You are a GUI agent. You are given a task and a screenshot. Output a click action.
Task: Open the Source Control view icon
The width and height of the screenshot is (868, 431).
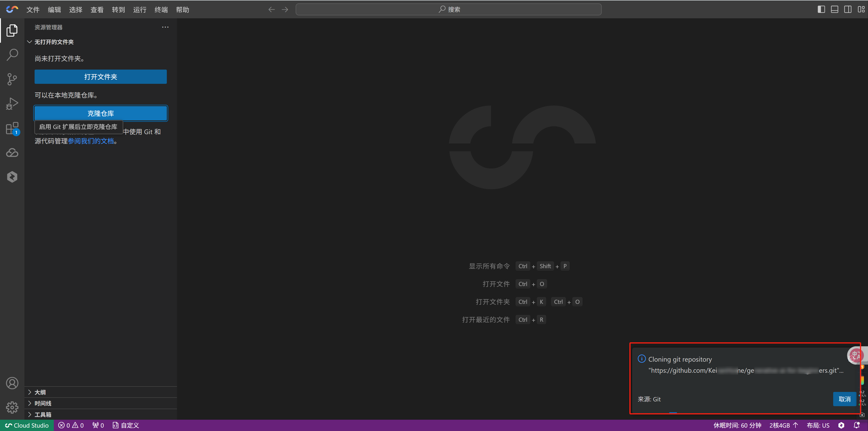point(12,79)
